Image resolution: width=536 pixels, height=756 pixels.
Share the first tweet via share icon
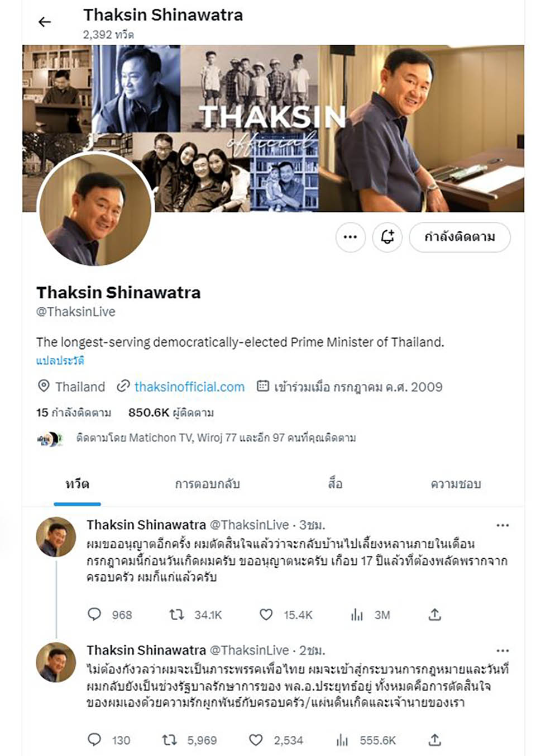pos(435,615)
